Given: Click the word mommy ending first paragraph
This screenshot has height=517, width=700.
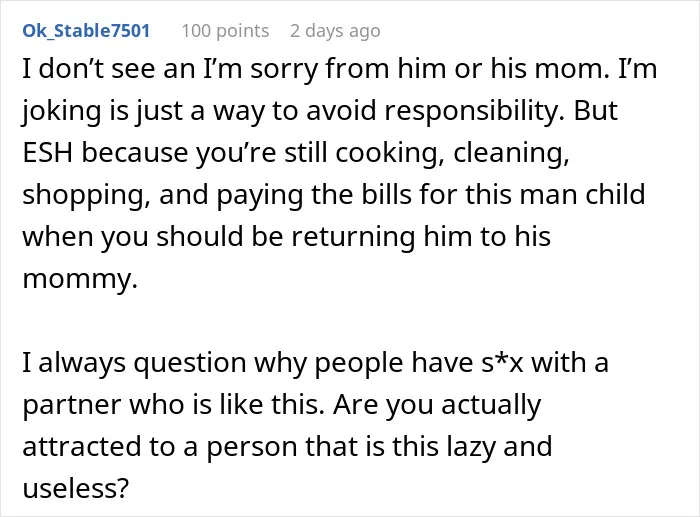Looking at the screenshot, I should tap(80, 279).
